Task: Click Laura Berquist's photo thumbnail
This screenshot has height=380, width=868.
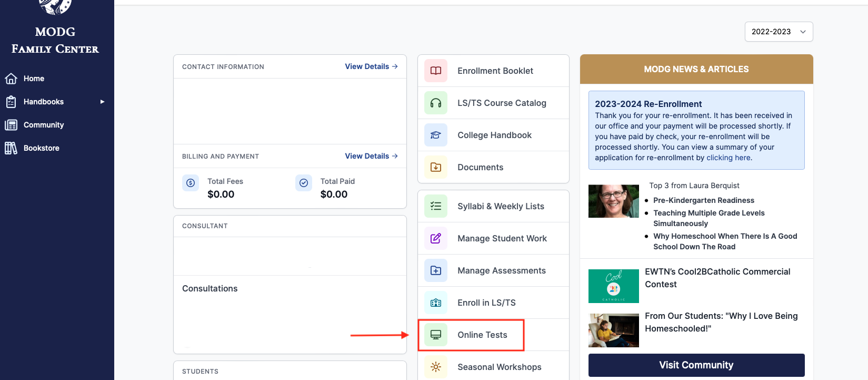Action: pyautogui.click(x=614, y=201)
